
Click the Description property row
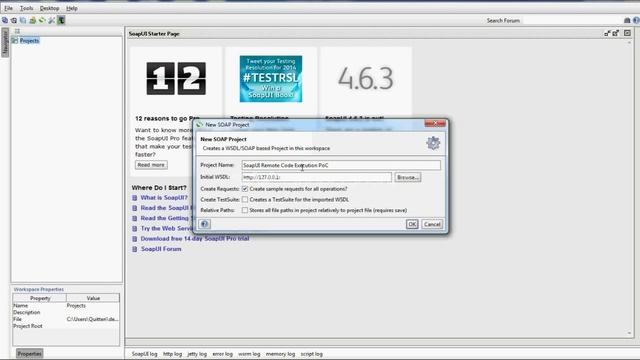click(66, 312)
